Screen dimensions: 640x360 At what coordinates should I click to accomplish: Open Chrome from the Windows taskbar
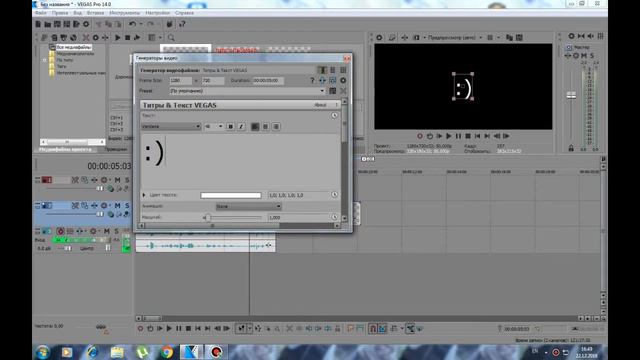pos(167,351)
